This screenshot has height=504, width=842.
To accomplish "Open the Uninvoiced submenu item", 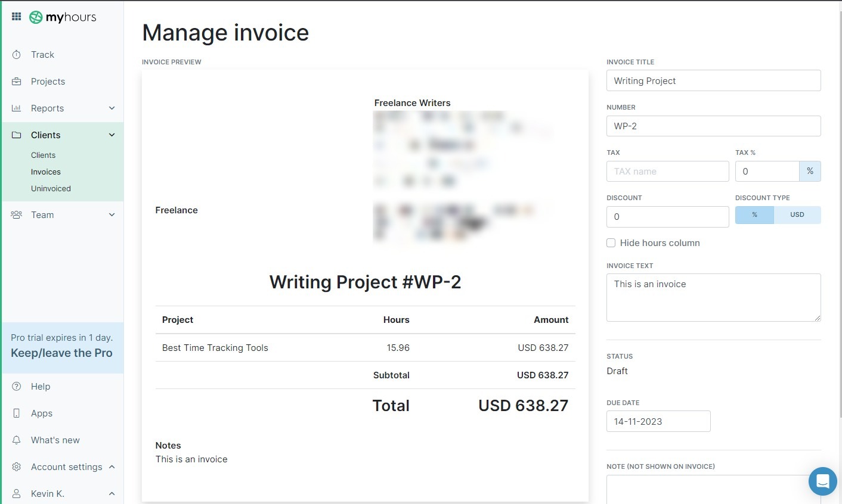I will pos(51,189).
